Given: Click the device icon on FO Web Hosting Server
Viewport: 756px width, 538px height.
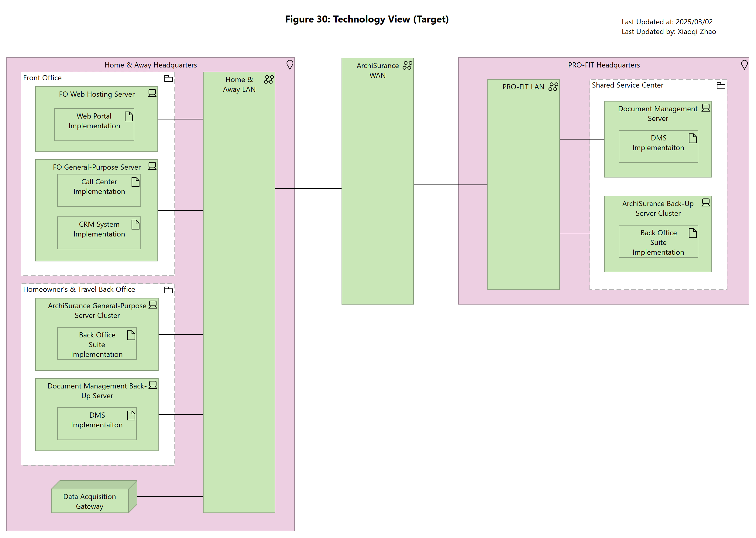Looking at the screenshot, I should 152,93.
